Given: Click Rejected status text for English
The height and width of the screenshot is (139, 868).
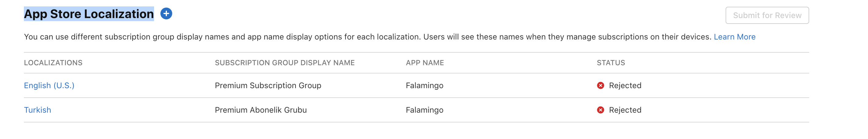Looking at the screenshot, I should point(625,85).
